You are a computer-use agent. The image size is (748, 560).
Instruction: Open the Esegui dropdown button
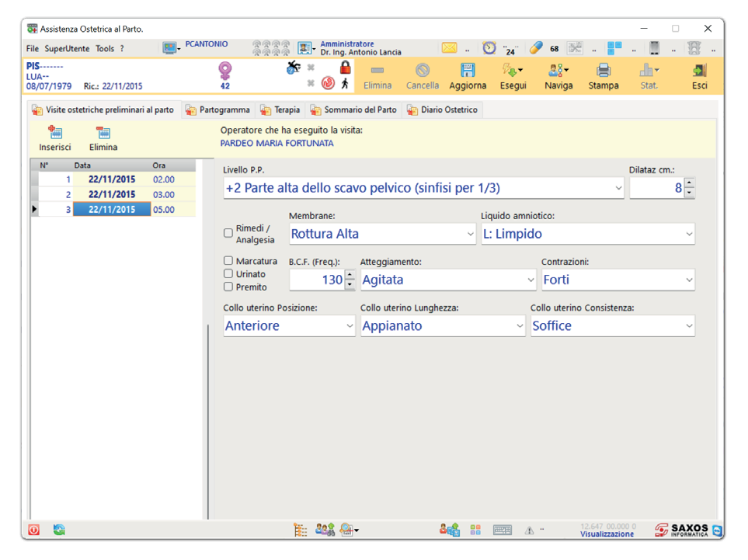tap(513, 76)
